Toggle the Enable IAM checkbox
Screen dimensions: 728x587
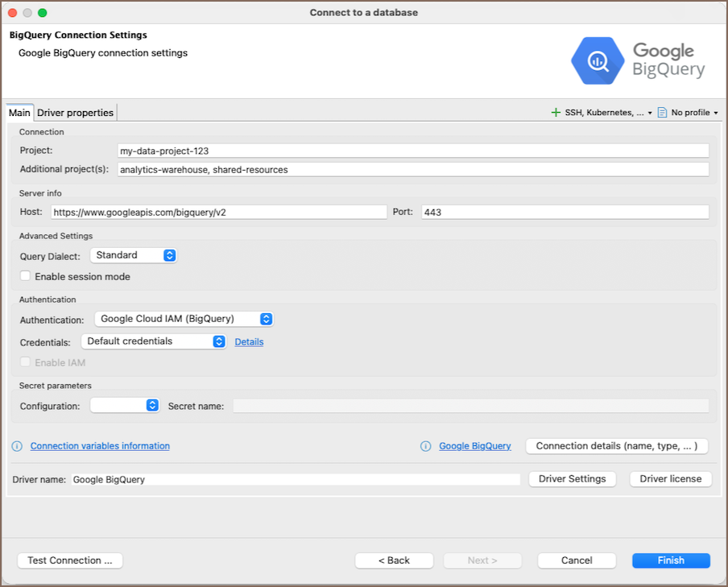(x=26, y=362)
